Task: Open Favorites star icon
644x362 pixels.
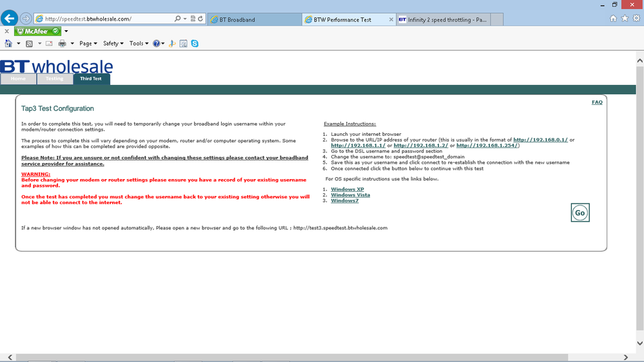Action: (x=625, y=19)
